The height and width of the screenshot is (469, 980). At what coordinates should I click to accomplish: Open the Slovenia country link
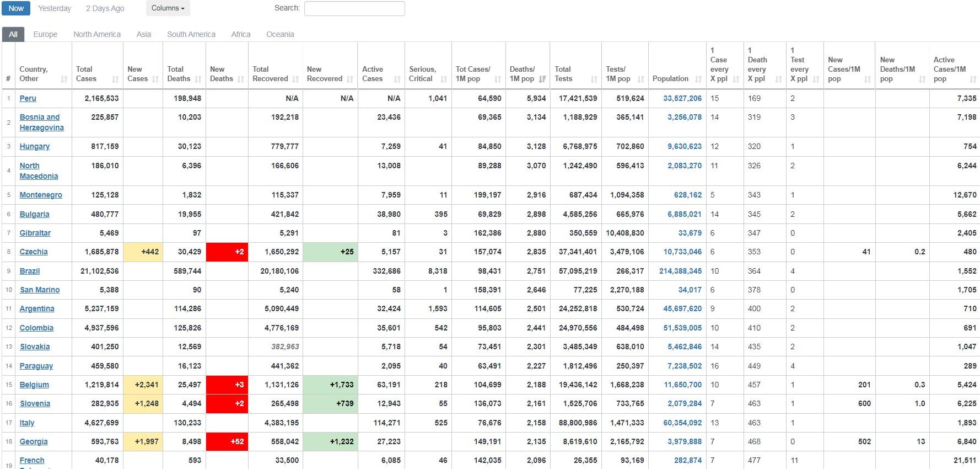35,403
